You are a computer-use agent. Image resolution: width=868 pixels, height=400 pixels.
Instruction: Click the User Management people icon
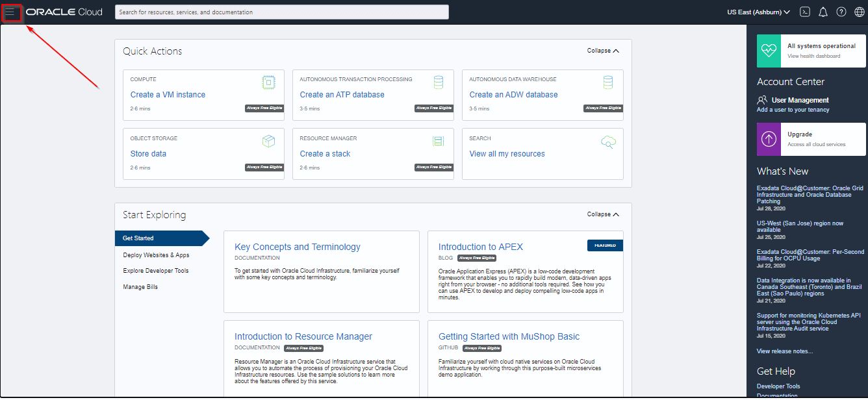coord(762,100)
